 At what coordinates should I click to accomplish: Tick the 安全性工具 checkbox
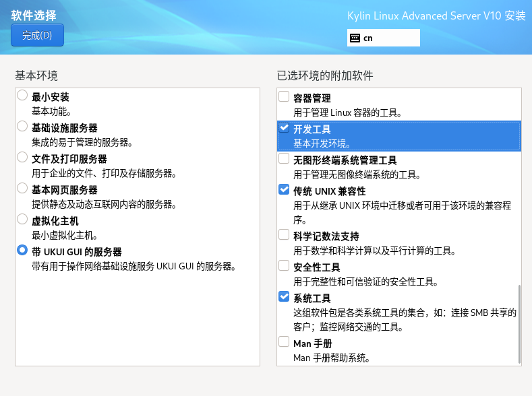284,265
